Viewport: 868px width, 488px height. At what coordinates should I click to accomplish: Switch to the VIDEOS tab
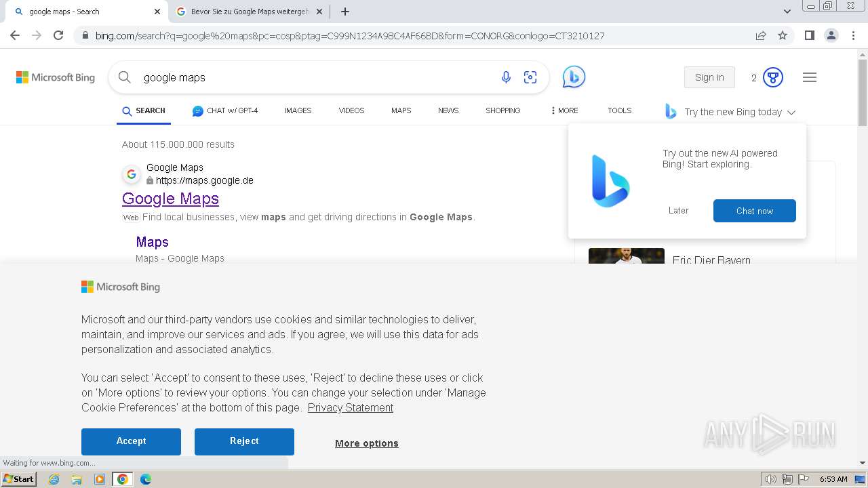coord(351,110)
